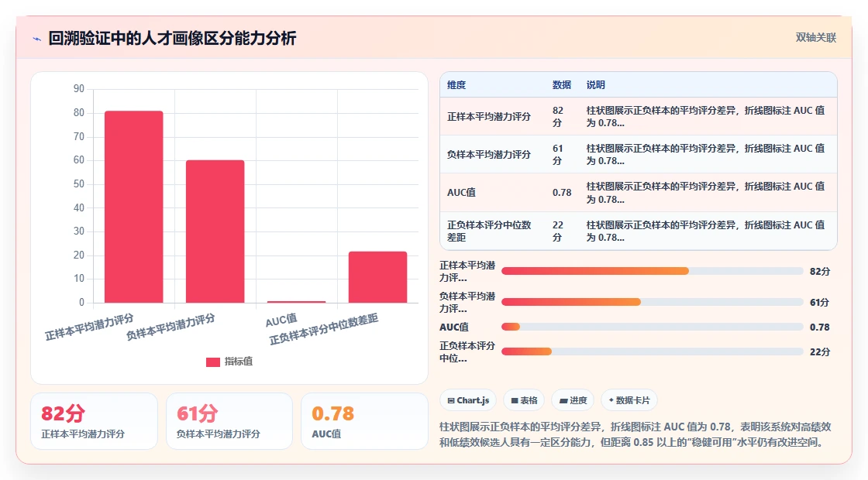Click the 说明 column header

pyautogui.click(x=596, y=84)
